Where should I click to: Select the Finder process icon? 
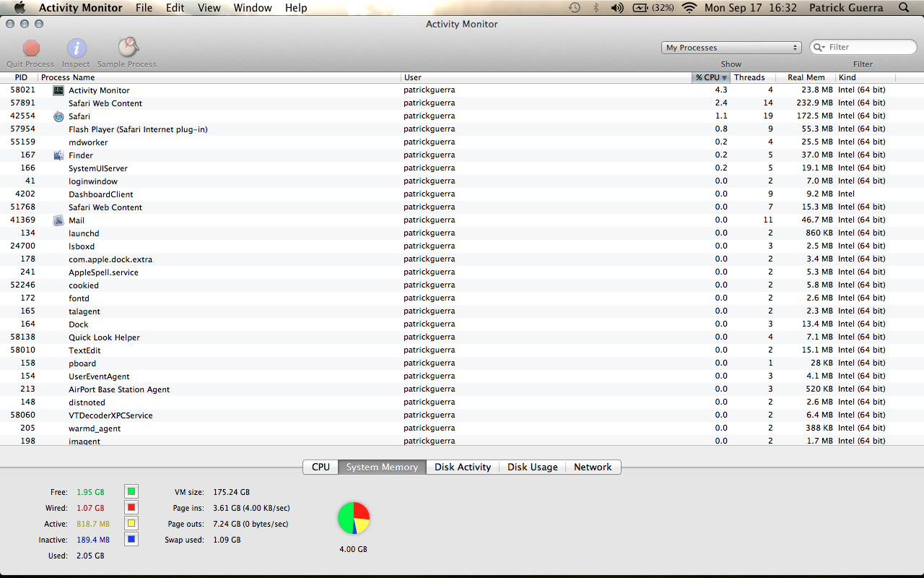click(x=58, y=155)
